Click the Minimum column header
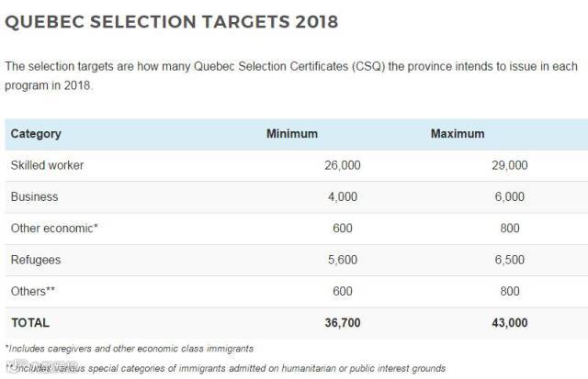The image size is (588, 379). 291,134
